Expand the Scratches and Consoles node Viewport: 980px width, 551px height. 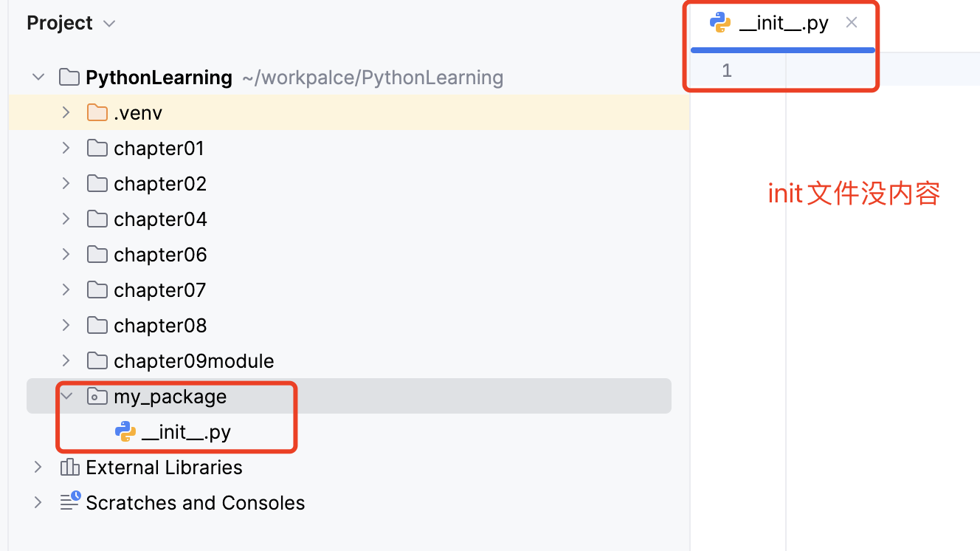38,503
